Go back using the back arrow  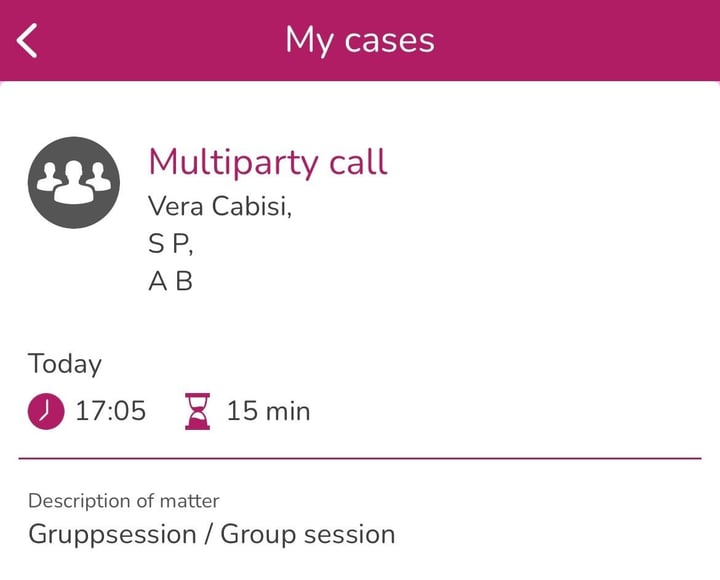click(x=27, y=40)
